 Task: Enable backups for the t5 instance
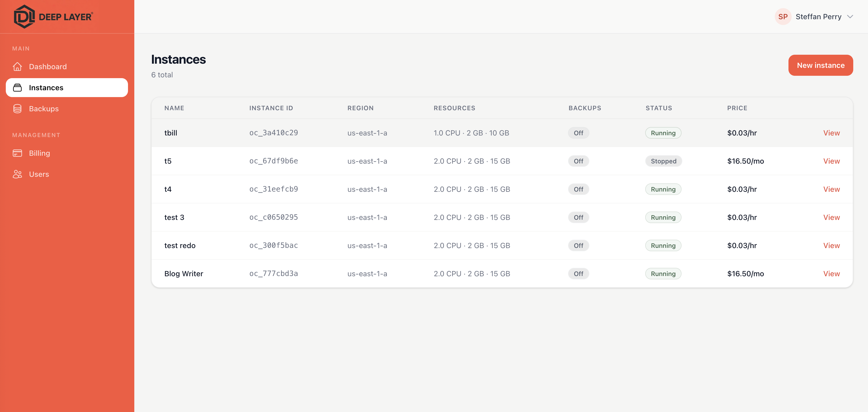coord(578,161)
